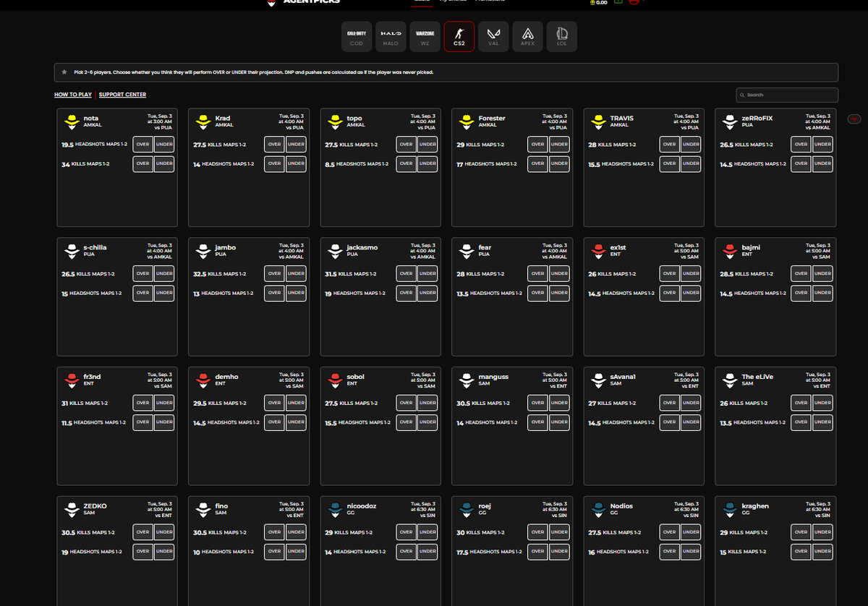Select the League of Legends icon
The height and width of the screenshot is (606, 868).
pos(561,36)
